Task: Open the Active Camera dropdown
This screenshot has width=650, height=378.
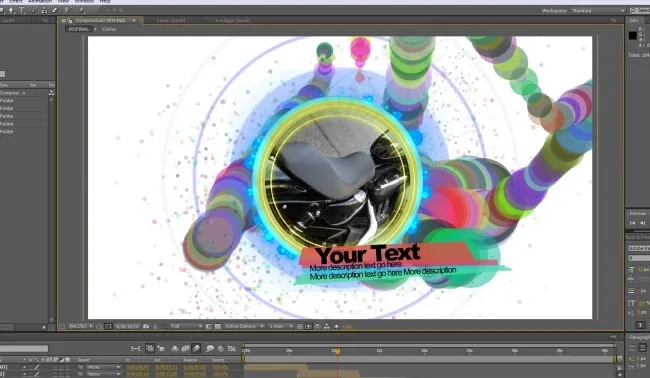Action: click(244, 327)
